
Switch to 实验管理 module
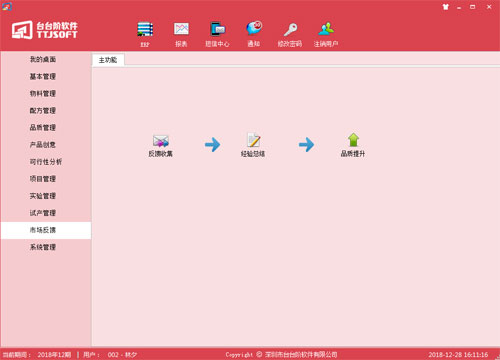[46, 196]
